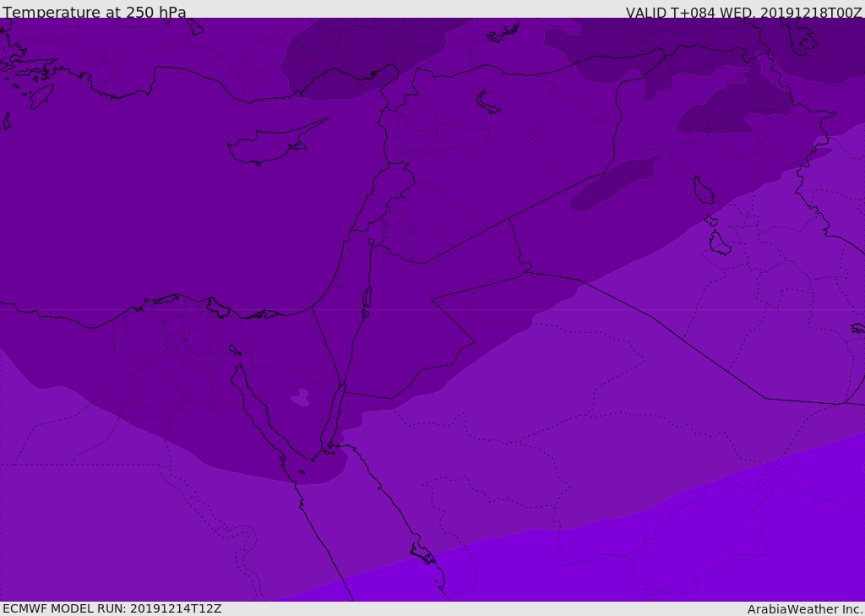This screenshot has height=616, width=865.
Task: Click the 'VALID T+084 WED. 20191218T00Z' label
Action: point(743,12)
